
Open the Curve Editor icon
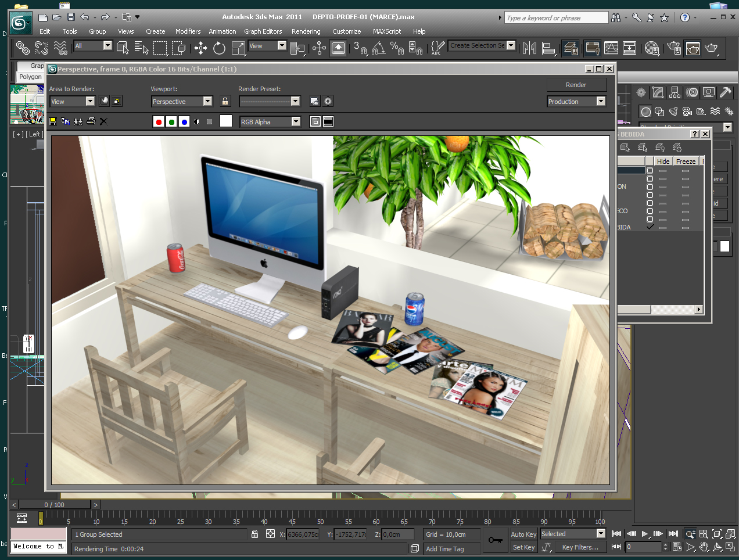(x=611, y=48)
